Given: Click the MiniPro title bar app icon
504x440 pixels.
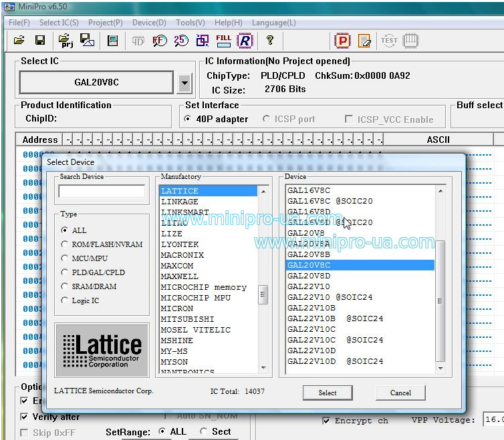Looking at the screenshot, I should (9, 6).
